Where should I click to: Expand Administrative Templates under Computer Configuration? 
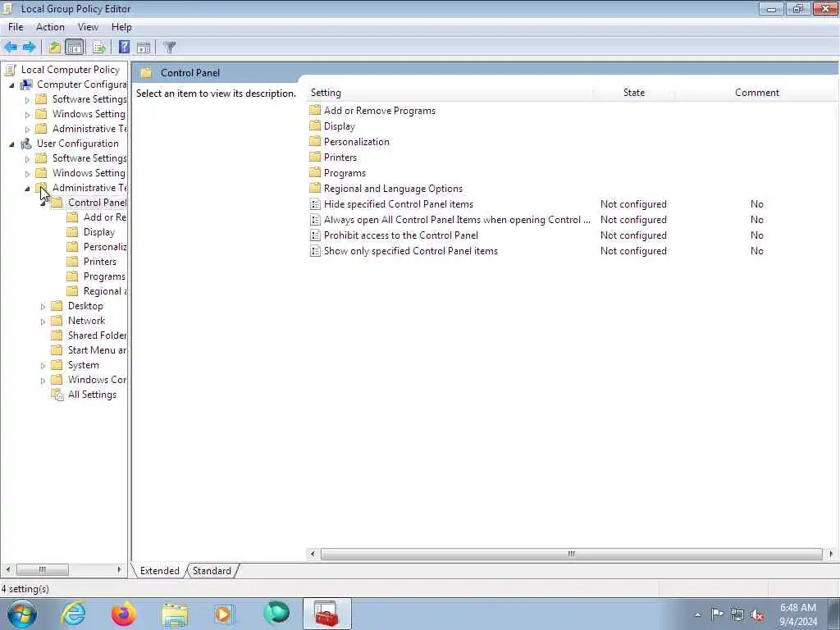point(27,129)
